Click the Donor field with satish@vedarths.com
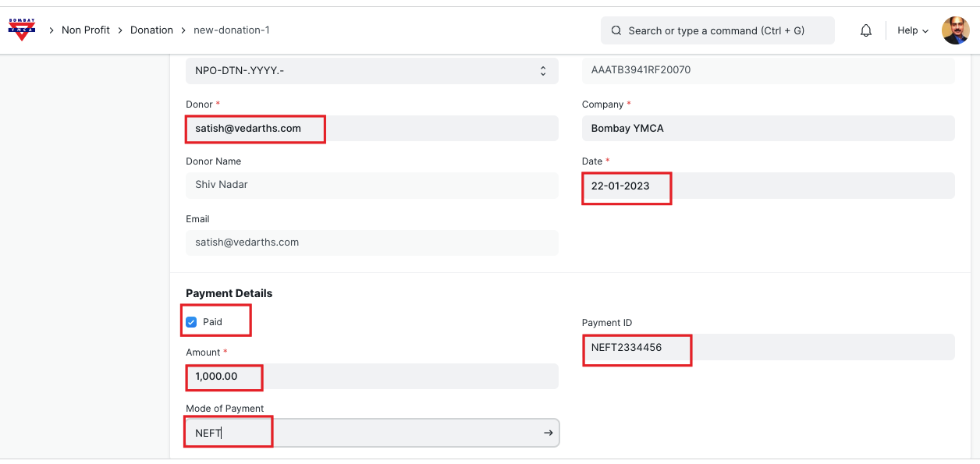Screen dimensions: 980x464 point(371,129)
